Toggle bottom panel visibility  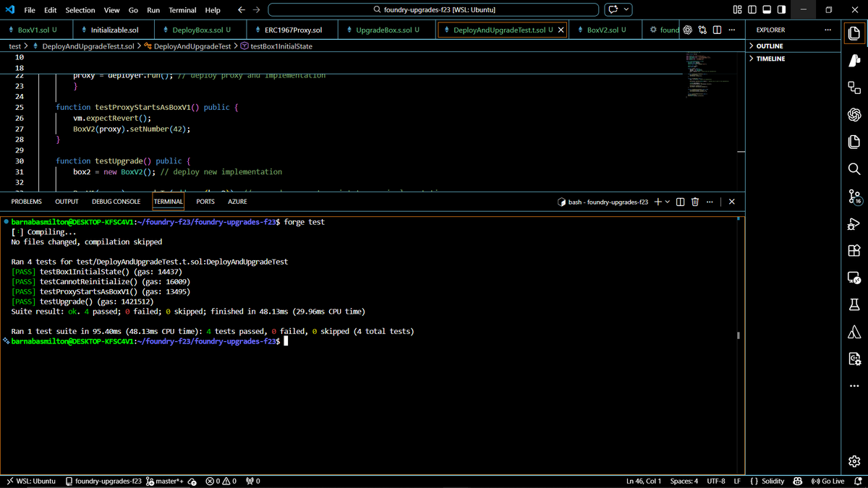766,10
